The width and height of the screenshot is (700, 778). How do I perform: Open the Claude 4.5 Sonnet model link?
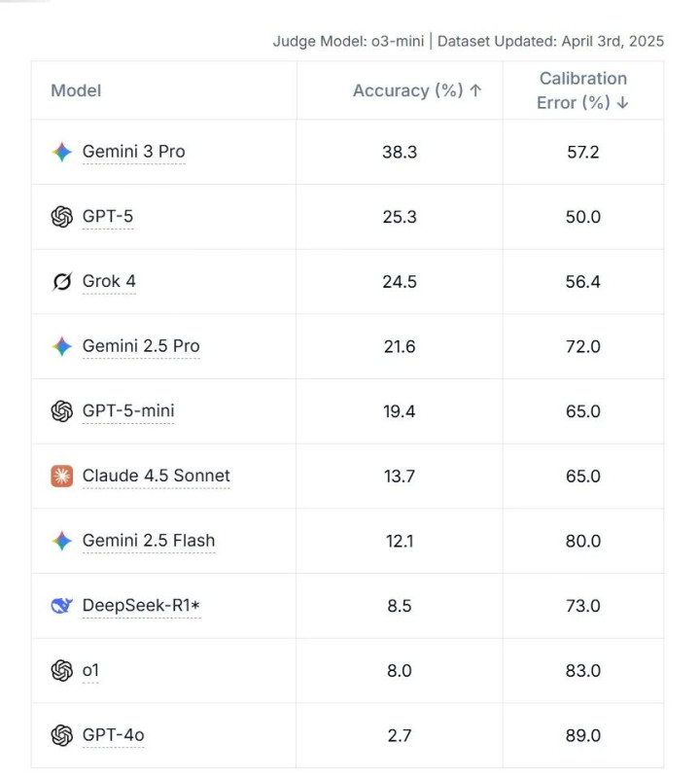157,477
